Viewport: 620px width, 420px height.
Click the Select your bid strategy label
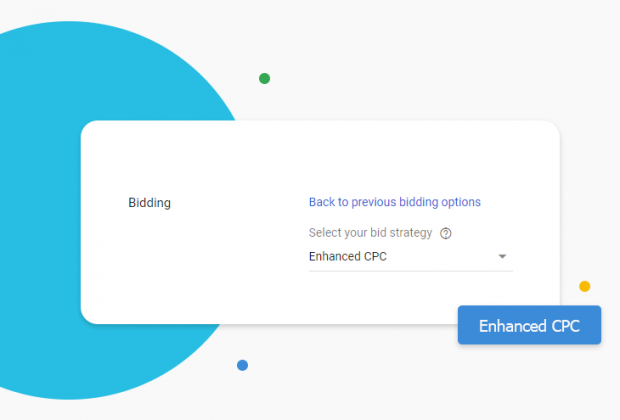(x=370, y=233)
